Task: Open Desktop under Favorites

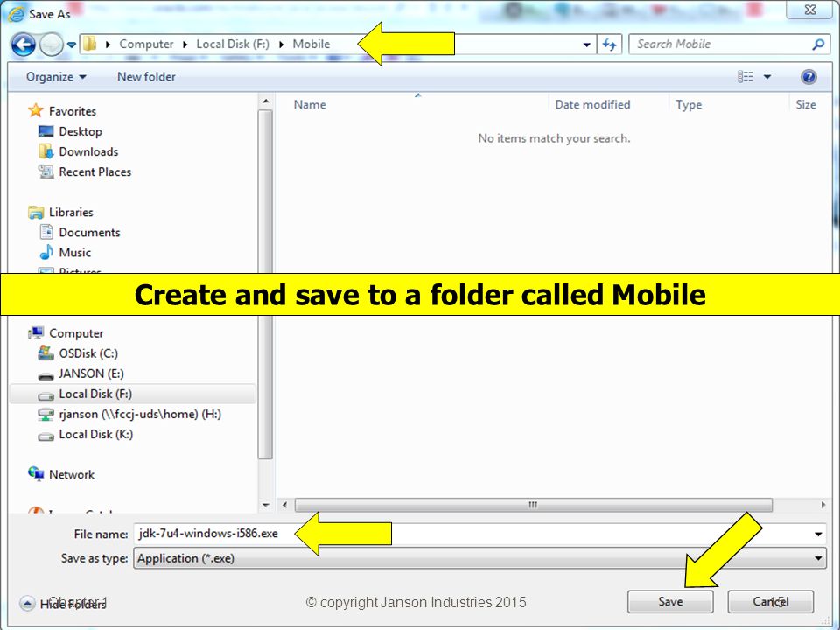Action: [80, 131]
